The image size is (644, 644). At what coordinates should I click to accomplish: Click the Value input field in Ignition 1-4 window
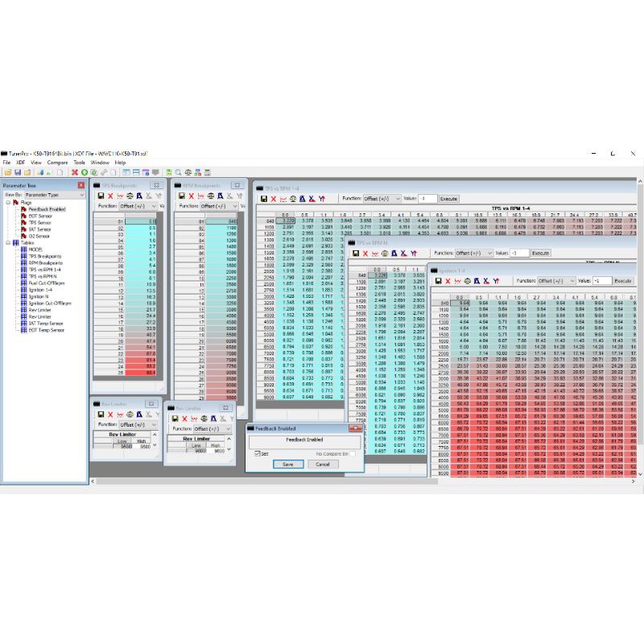click(x=601, y=281)
